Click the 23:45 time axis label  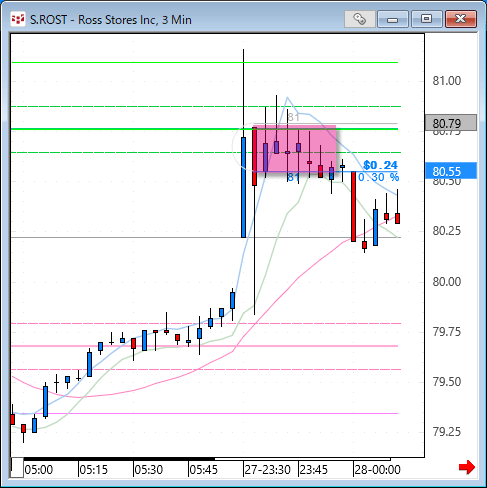tap(314, 470)
